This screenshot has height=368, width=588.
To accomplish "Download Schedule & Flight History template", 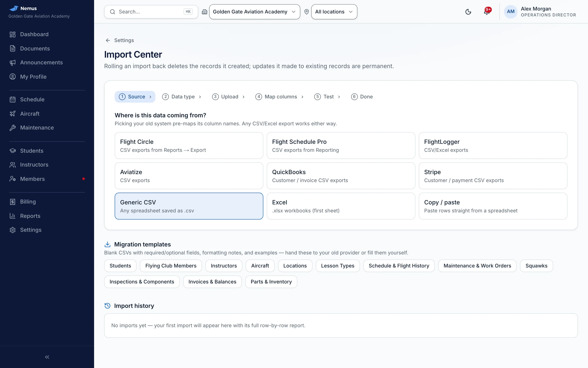I will (399, 266).
